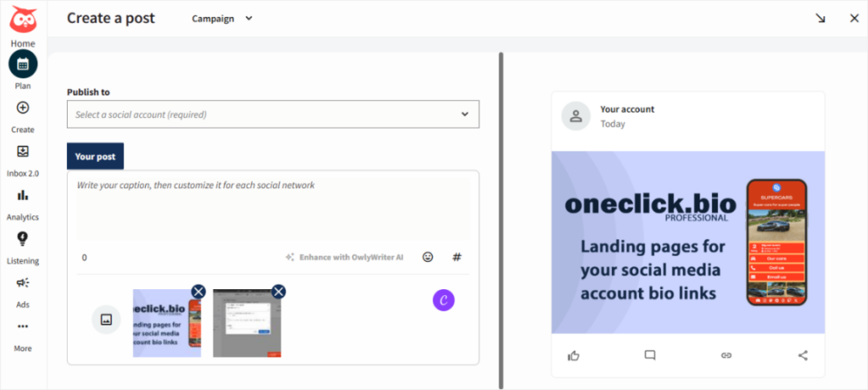This screenshot has height=390, width=868.
Task: Open the emoji picker
Action: 427,257
